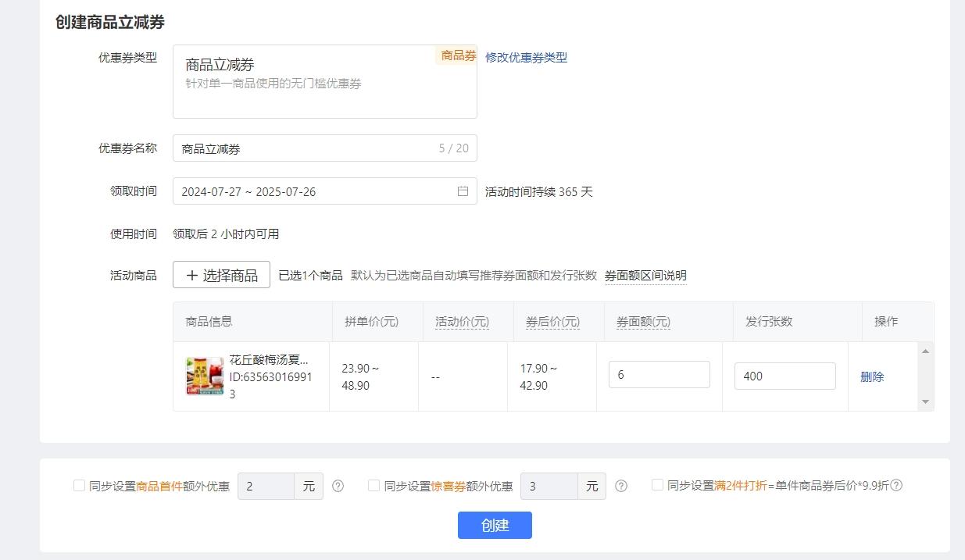Open the 修改优惠券类型 link
Screen dimensions: 965x560
click(x=524, y=56)
